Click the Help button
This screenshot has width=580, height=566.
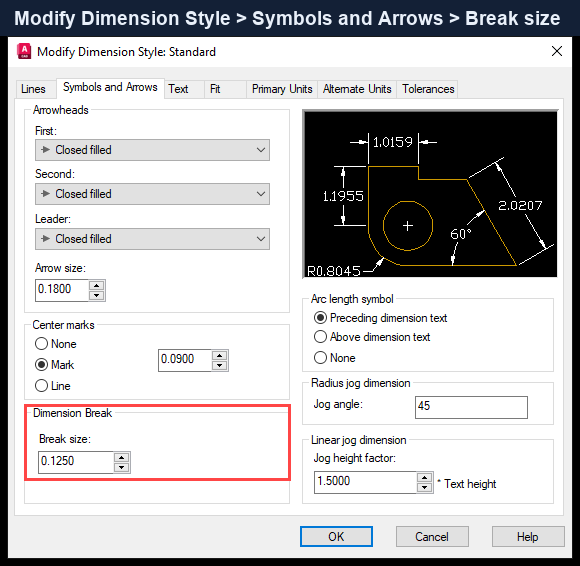[528, 536]
